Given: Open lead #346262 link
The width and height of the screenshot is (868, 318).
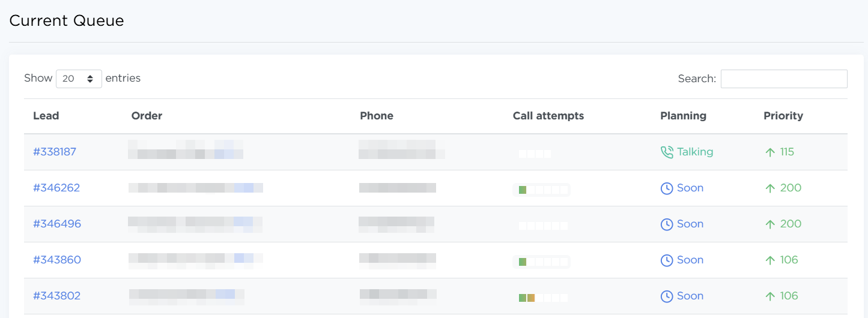Looking at the screenshot, I should (x=56, y=188).
